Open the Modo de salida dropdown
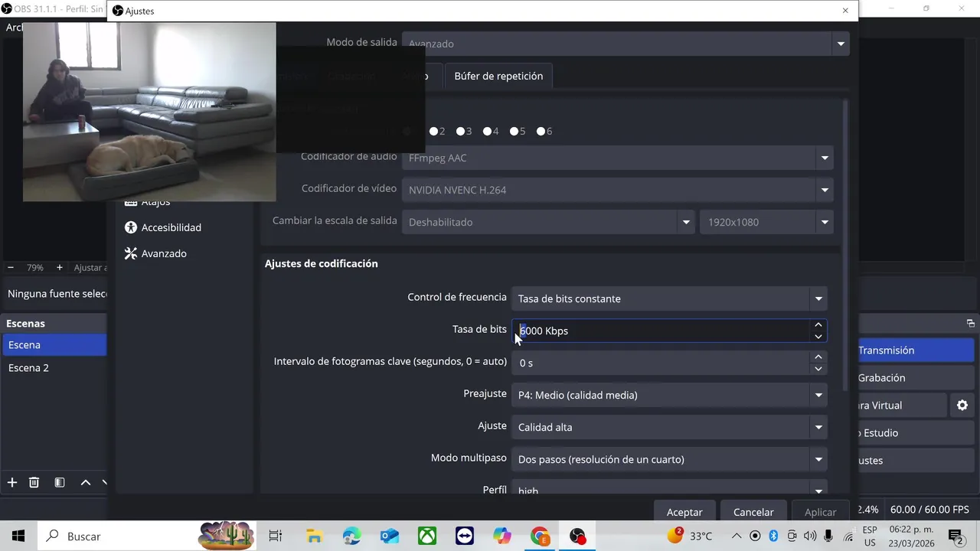 pyautogui.click(x=626, y=44)
